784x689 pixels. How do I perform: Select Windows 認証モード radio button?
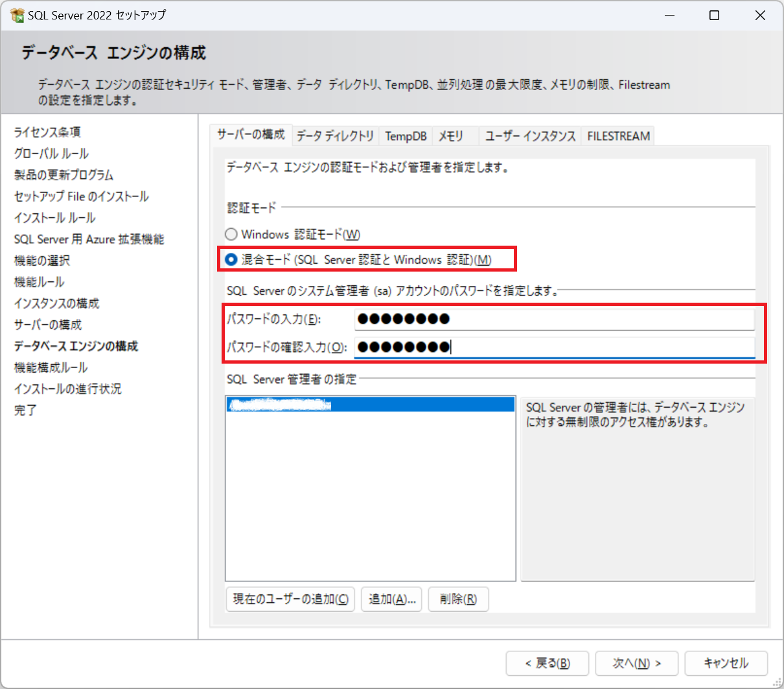(x=231, y=234)
